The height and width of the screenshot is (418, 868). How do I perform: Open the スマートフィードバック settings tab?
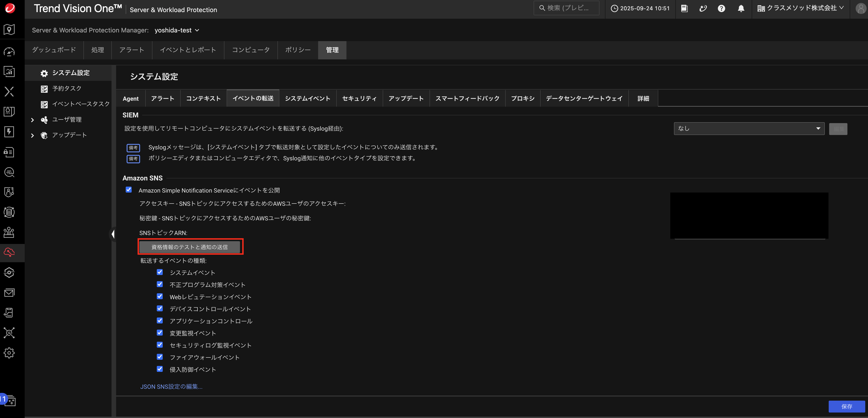(x=468, y=99)
